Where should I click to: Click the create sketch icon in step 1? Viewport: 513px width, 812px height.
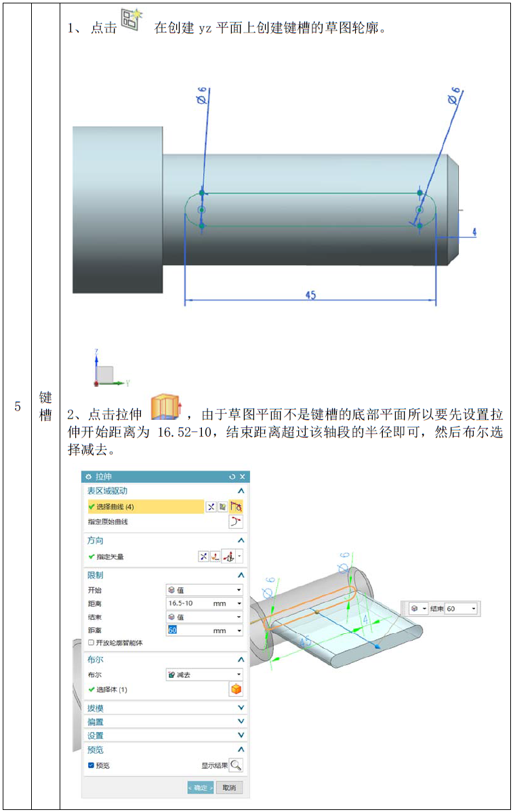(131, 20)
